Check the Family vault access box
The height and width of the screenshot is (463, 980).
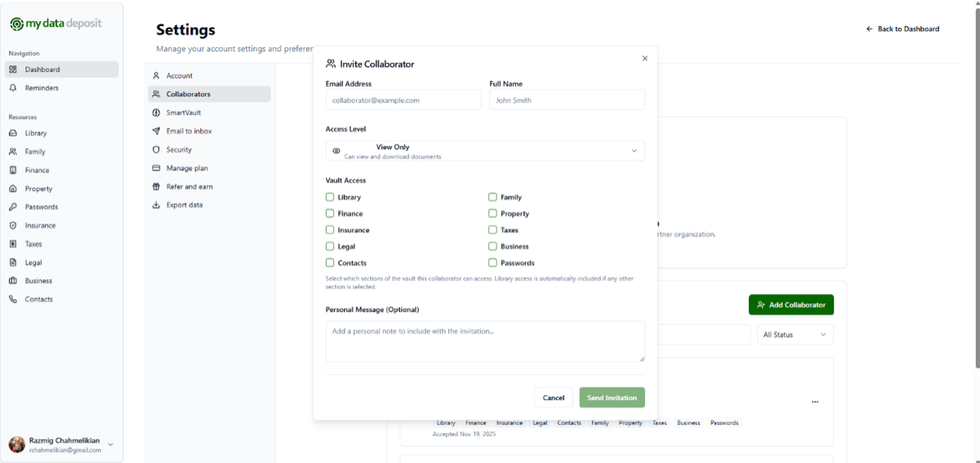[492, 197]
